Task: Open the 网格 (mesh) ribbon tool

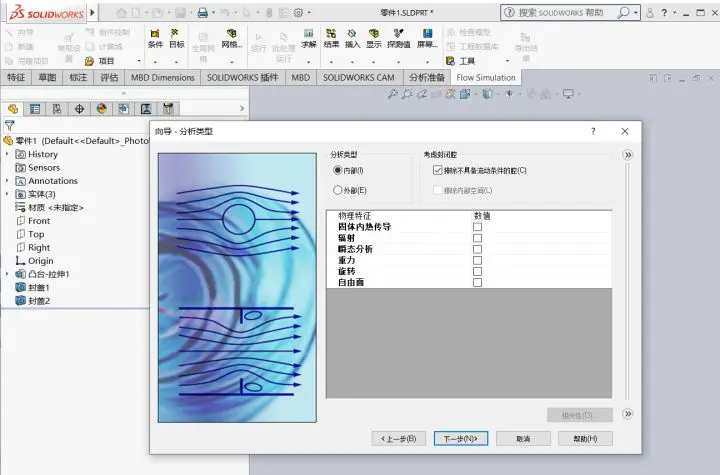Action: pos(231,39)
